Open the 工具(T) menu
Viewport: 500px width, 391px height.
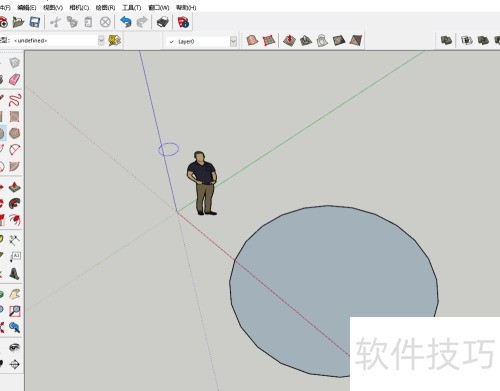pyautogui.click(x=132, y=7)
